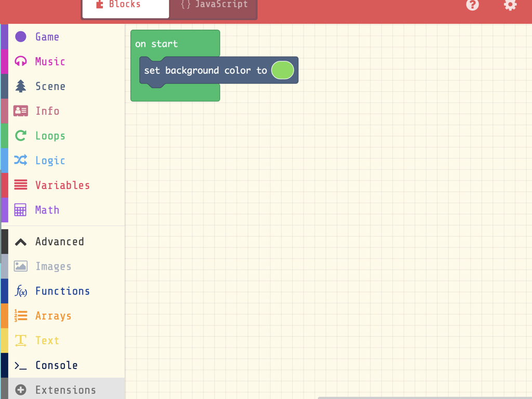Select the 'set background color to' block
The width and height of the screenshot is (532, 399).
click(205, 71)
